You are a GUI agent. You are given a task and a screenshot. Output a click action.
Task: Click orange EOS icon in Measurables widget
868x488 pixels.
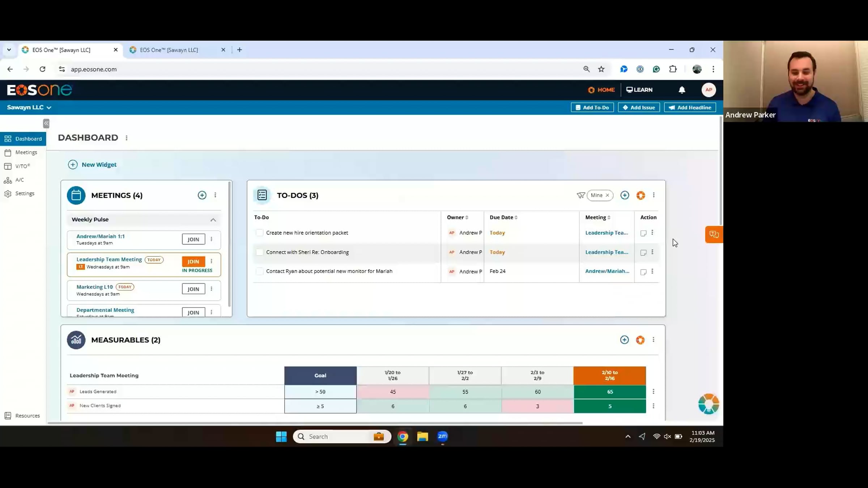(x=640, y=340)
